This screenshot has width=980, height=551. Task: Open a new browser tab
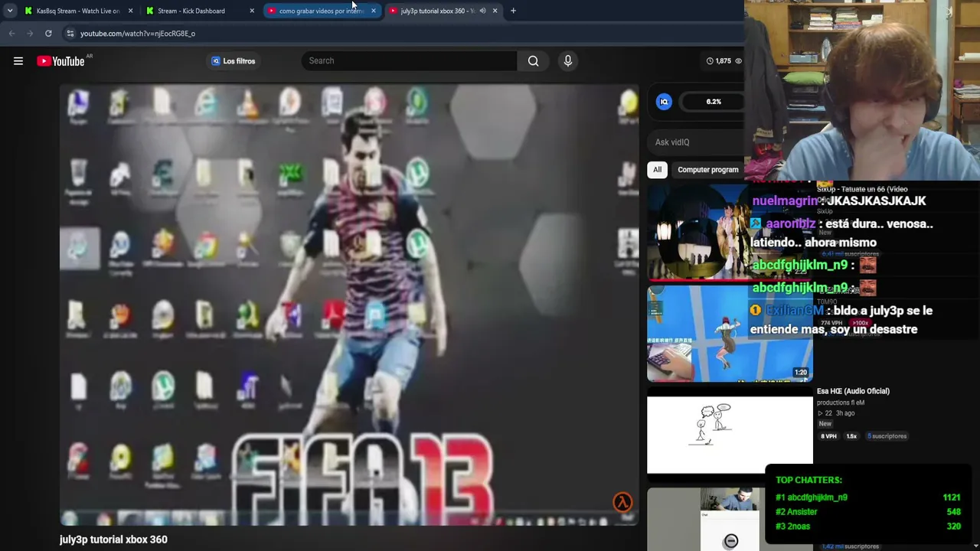[x=513, y=11]
